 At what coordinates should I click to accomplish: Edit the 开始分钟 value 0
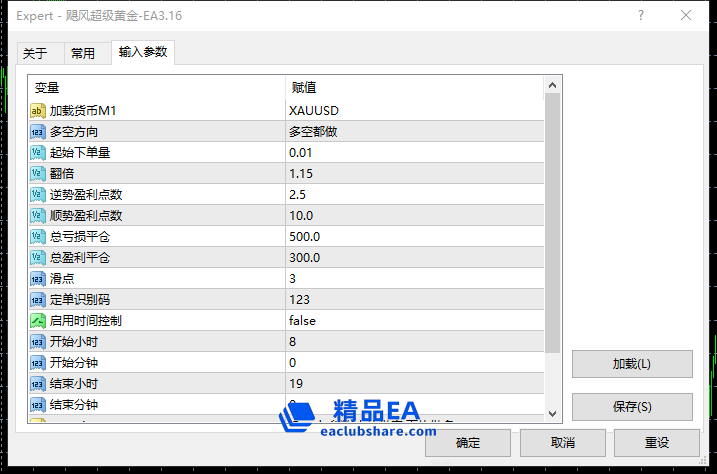[415, 363]
